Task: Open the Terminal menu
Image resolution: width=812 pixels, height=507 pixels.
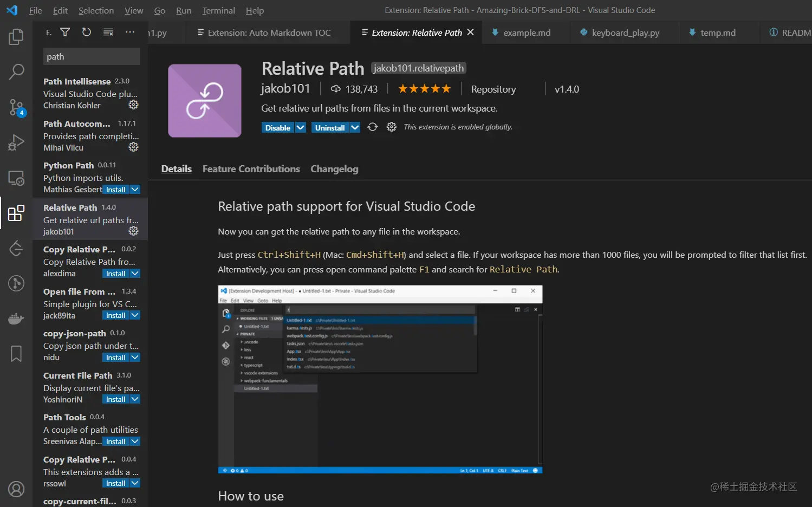Action: [218, 10]
